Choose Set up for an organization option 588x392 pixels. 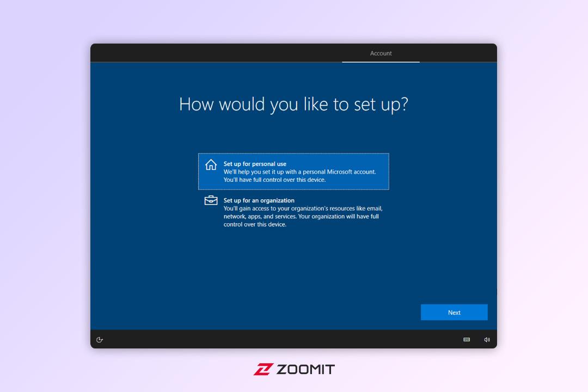(293, 212)
